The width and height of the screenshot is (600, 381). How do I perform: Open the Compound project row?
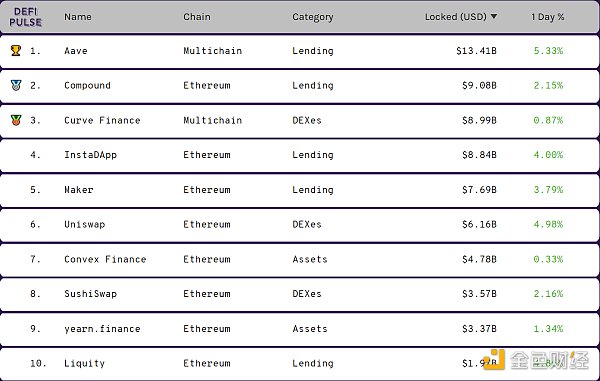tap(300, 86)
